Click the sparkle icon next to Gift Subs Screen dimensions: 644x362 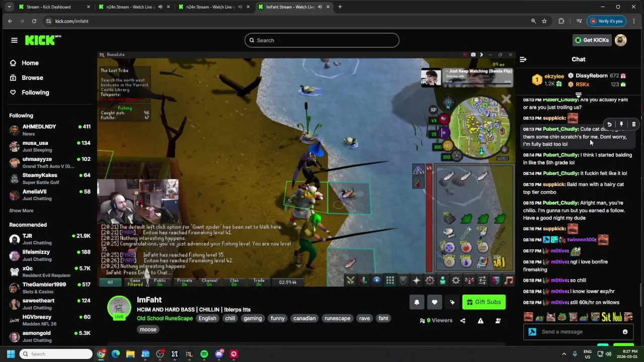tap(452, 302)
